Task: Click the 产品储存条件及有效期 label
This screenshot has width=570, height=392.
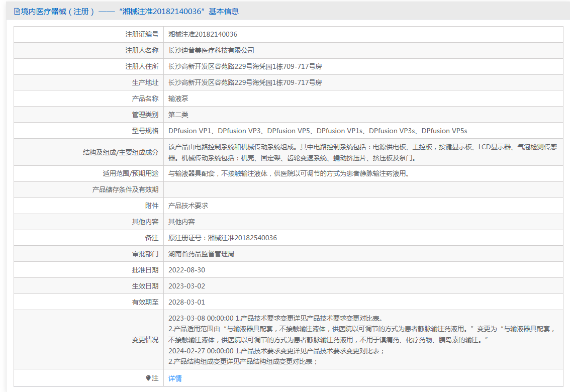Action: (125, 189)
